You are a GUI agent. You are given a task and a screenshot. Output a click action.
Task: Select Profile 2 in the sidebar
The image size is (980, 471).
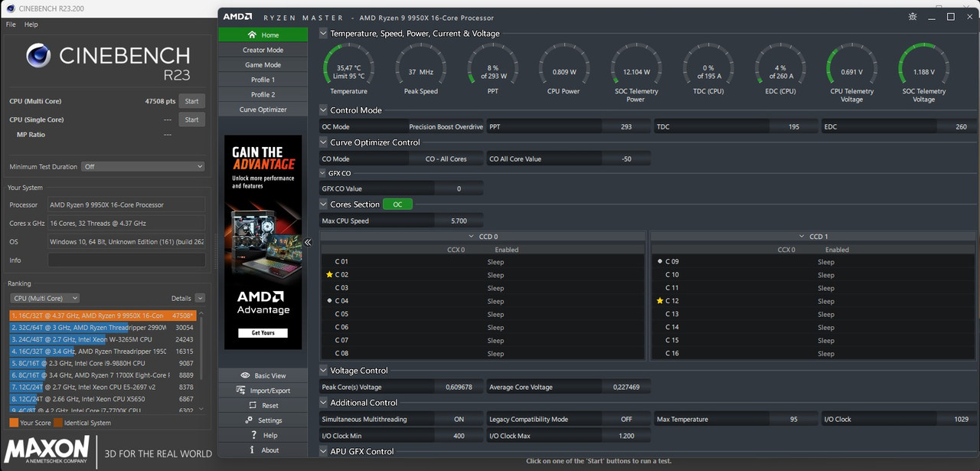tap(263, 95)
